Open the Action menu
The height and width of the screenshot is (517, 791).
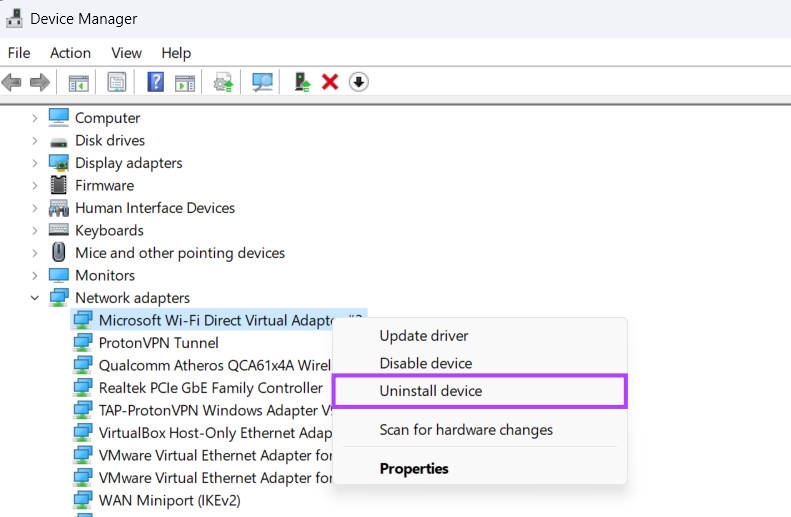(70, 53)
